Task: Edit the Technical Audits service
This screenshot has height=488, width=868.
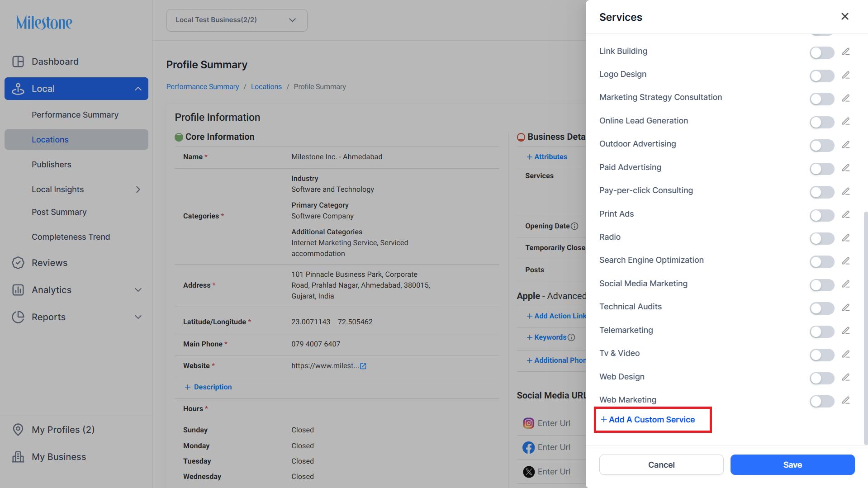Action: (x=845, y=308)
